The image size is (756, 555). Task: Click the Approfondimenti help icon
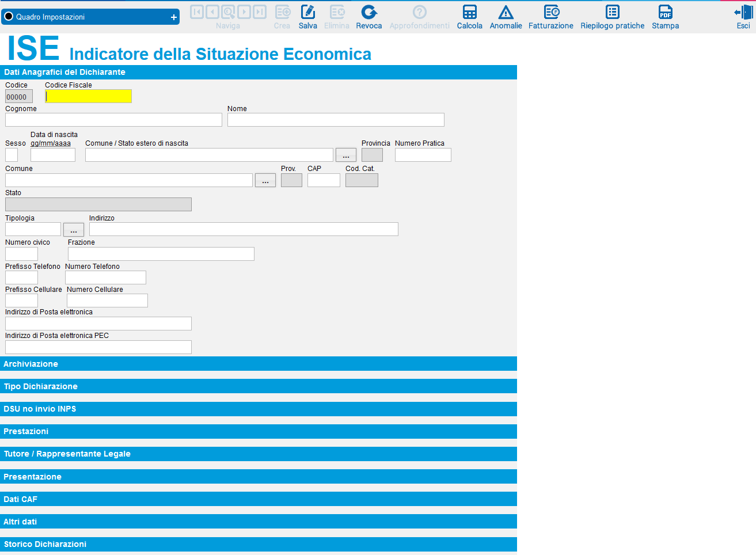420,12
